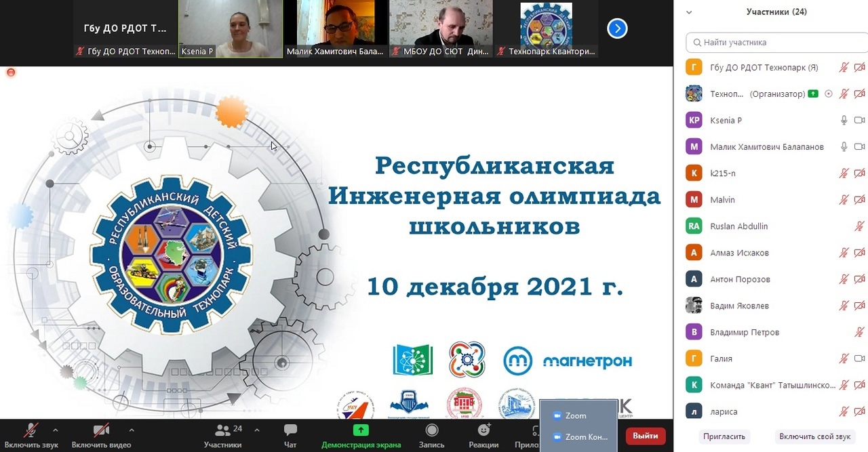Viewport: 868px width, 452px height.
Task: Expand audio options arrow next to Включить звук
Action: click(56, 430)
